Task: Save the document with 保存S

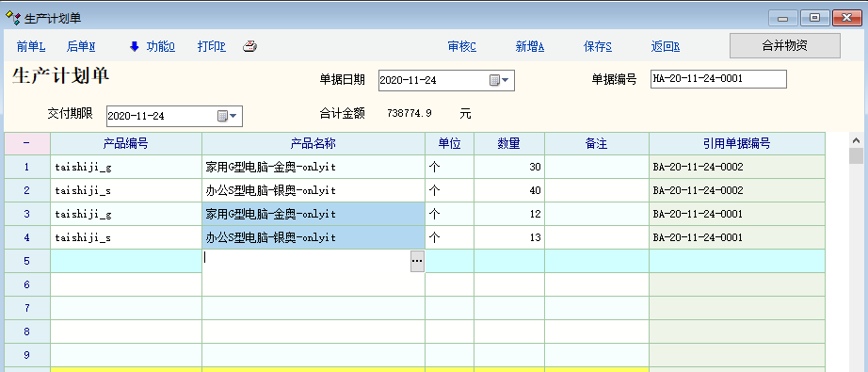Action: 598,46
